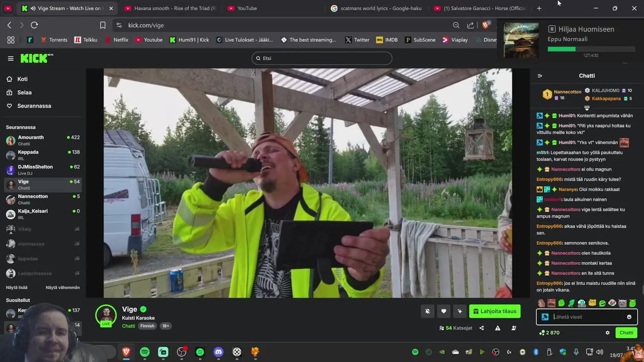Screen dimensions: 644x362
Task: Click the user icon beside report triangle
Action: point(514,328)
